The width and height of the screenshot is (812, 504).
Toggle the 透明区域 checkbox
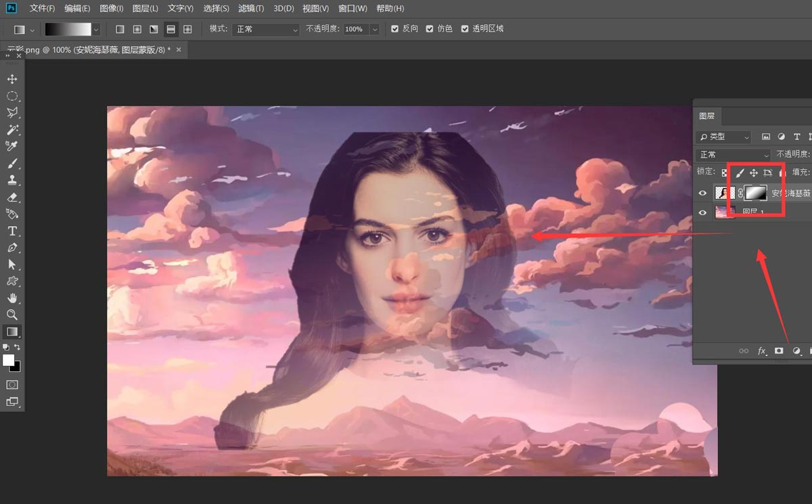464,29
